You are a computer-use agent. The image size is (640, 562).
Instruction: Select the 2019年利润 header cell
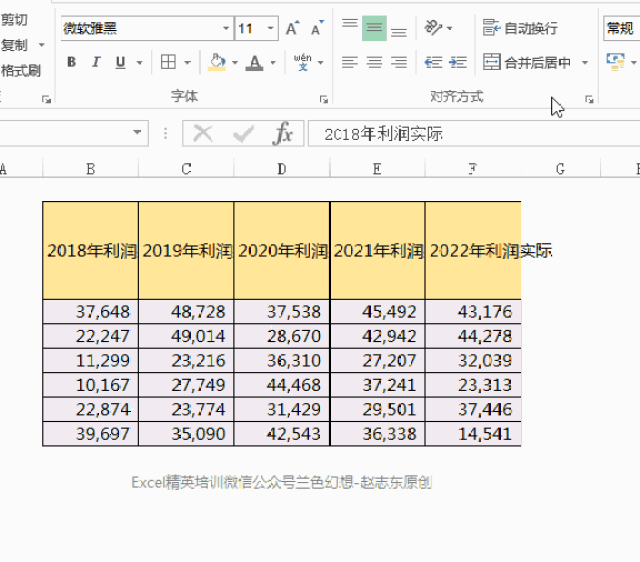[186, 250]
